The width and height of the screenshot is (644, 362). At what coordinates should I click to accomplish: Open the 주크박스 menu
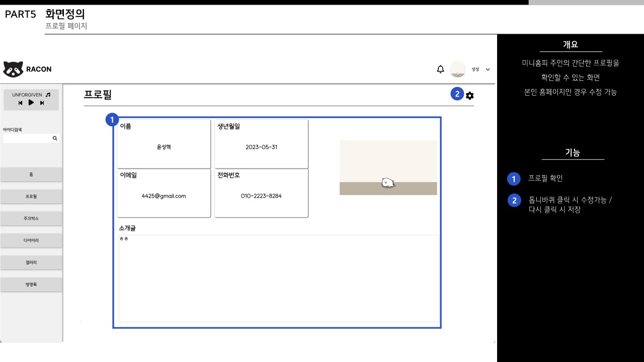(x=31, y=219)
